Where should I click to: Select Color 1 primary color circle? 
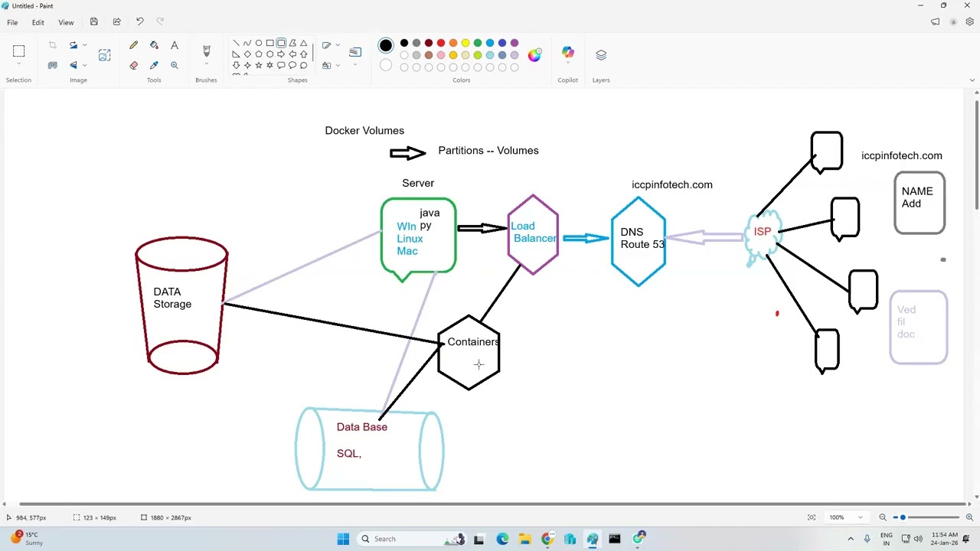coord(386,46)
